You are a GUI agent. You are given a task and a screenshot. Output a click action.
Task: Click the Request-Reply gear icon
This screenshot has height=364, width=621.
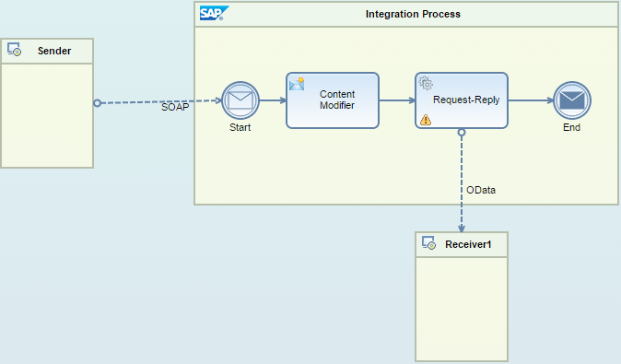coord(426,83)
